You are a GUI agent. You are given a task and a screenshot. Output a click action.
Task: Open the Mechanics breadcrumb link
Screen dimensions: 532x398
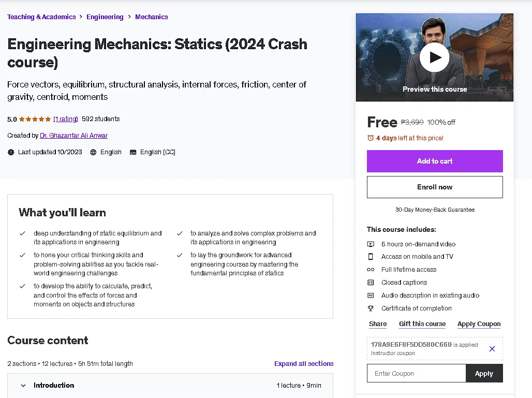(x=151, y=17)
